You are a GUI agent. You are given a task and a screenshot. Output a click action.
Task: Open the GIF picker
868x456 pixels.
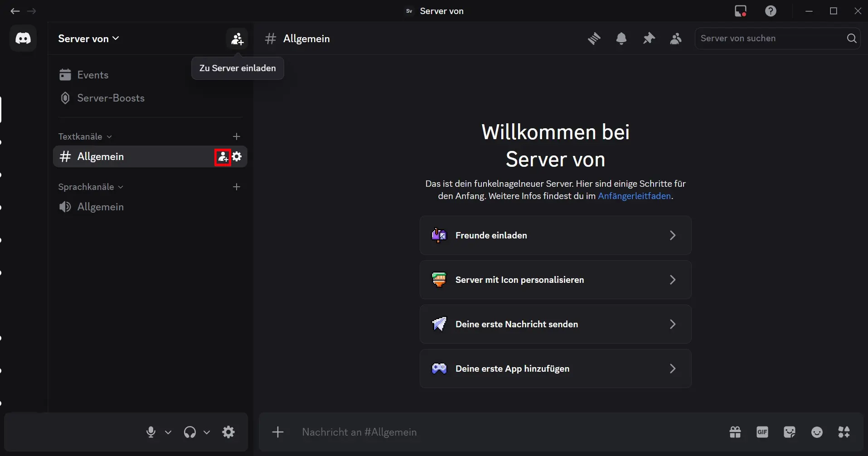tap(762, 432)
